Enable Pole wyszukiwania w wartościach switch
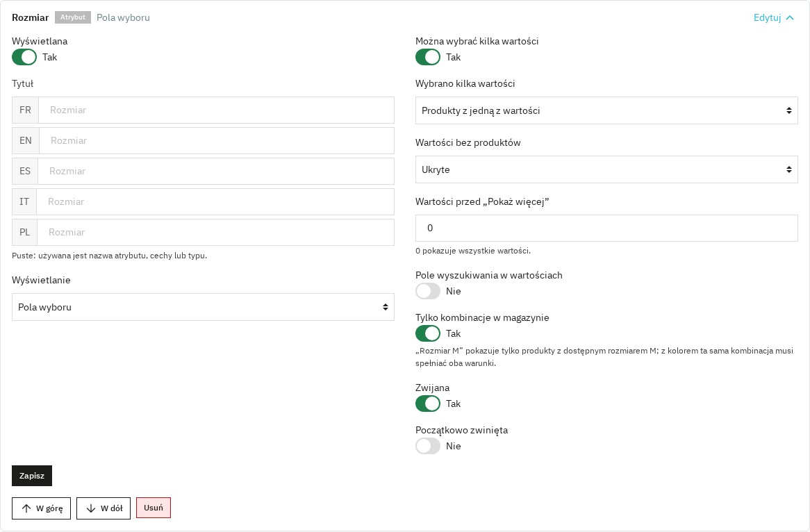This screenshot has width=810, height=532. point(428,291)
